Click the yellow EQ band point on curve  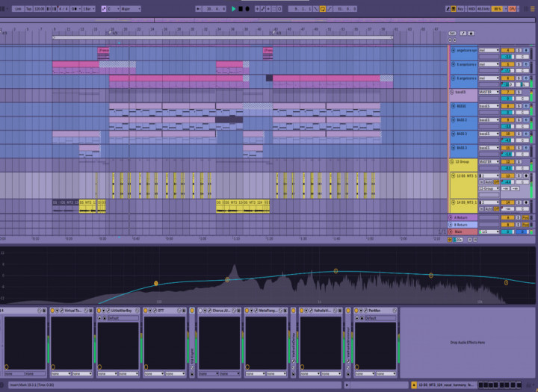[x=155, y=283]
